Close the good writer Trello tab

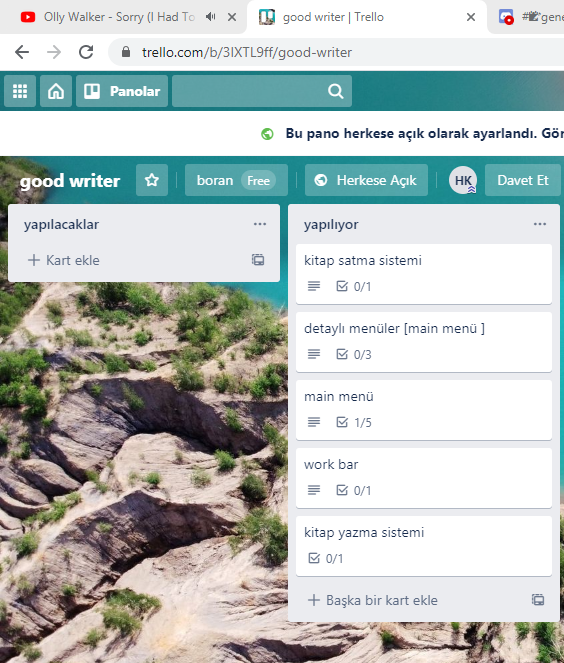click(471, 17)
